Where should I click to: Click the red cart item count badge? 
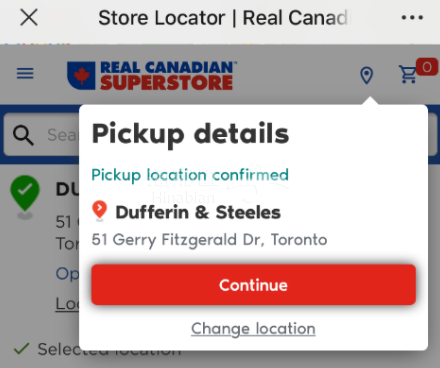[427, 67]
